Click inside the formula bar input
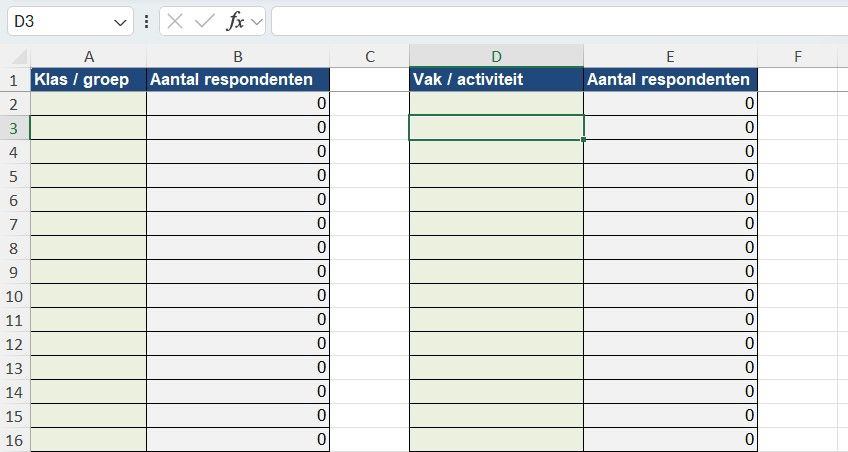This screenshot has height=452, width=848. click(x=559, y=21)
